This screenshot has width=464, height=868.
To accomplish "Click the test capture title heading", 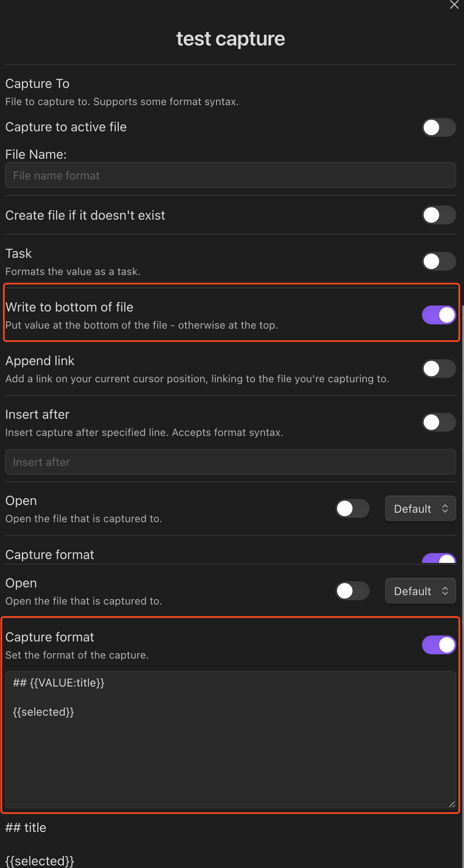I will tap(231, 39).
